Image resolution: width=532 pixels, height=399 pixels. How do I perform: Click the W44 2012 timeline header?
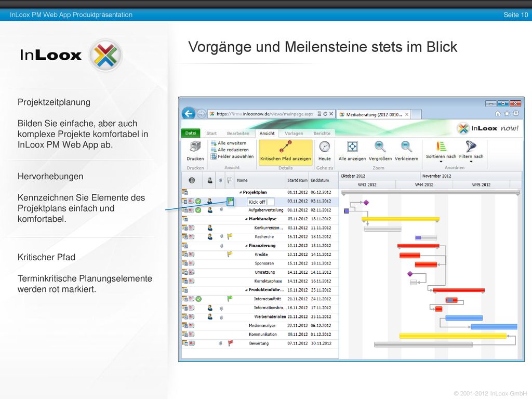click(424, 184)
